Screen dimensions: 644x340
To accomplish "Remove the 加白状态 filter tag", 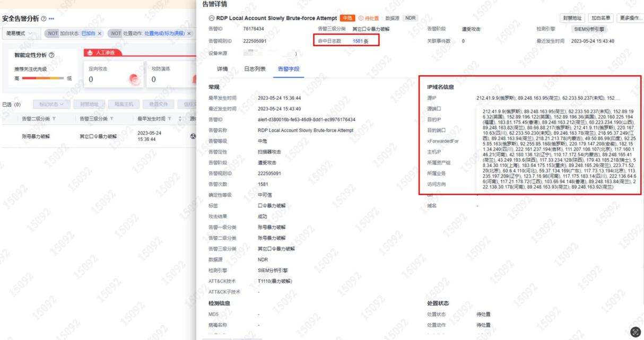I will [99, 33].
